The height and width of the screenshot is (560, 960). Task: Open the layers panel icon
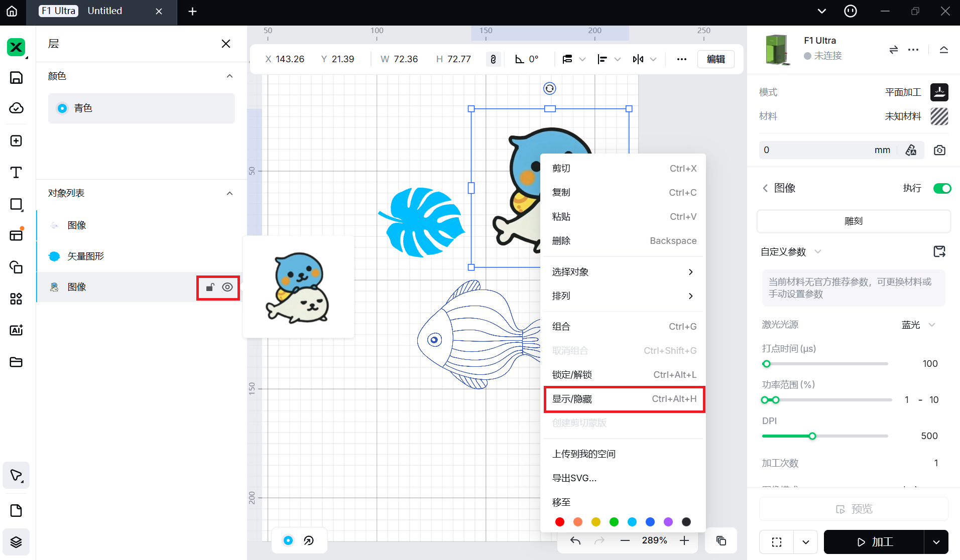[x=16, y=542]
